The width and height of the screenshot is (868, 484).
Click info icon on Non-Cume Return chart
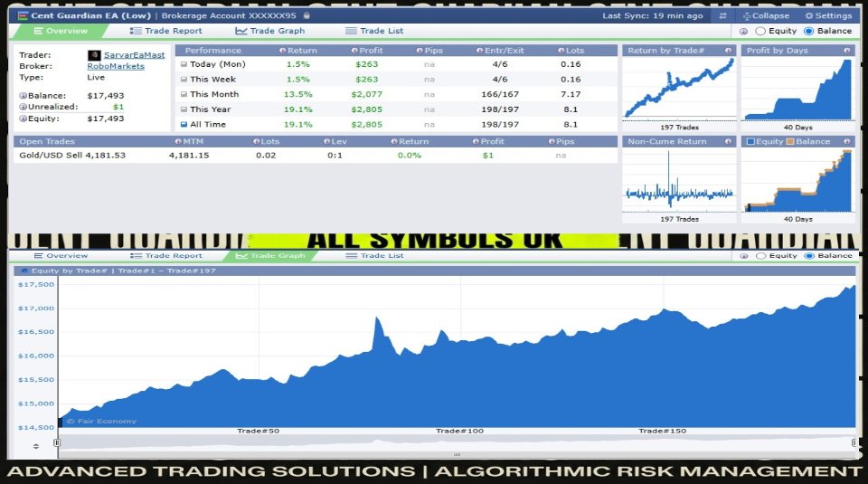point(728,142)
